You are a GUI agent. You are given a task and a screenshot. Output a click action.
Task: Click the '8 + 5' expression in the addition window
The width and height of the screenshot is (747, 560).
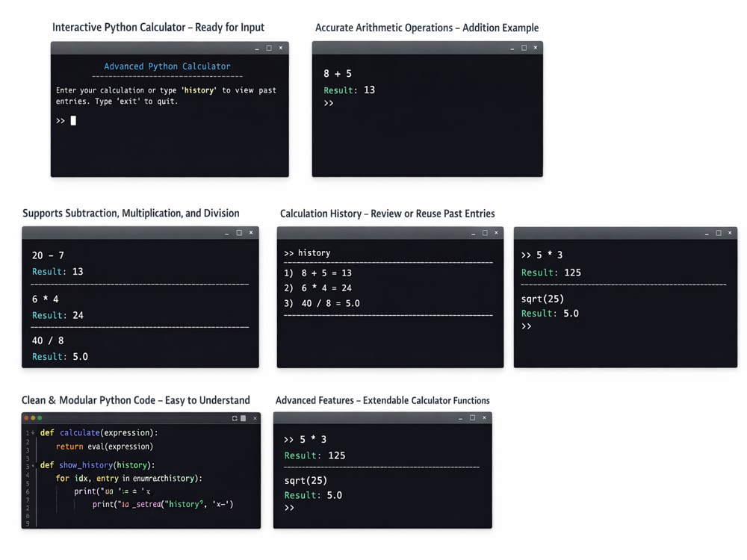point(338,73)
